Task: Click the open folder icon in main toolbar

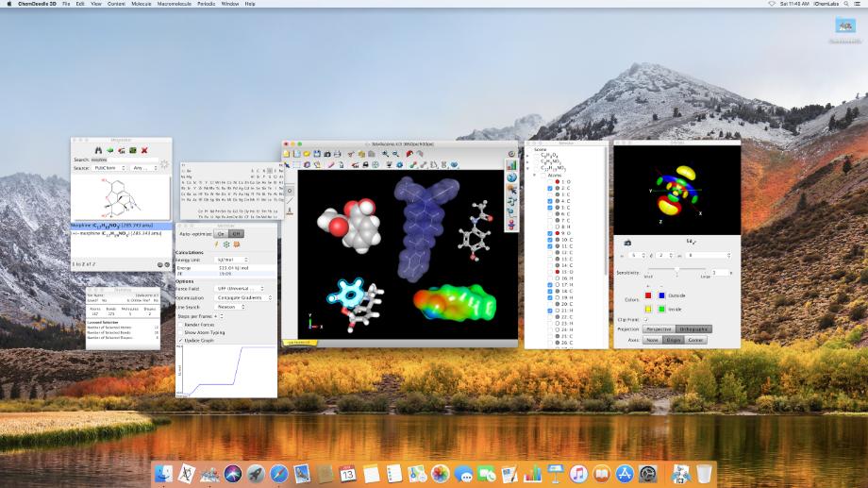Action: point(306,154)
